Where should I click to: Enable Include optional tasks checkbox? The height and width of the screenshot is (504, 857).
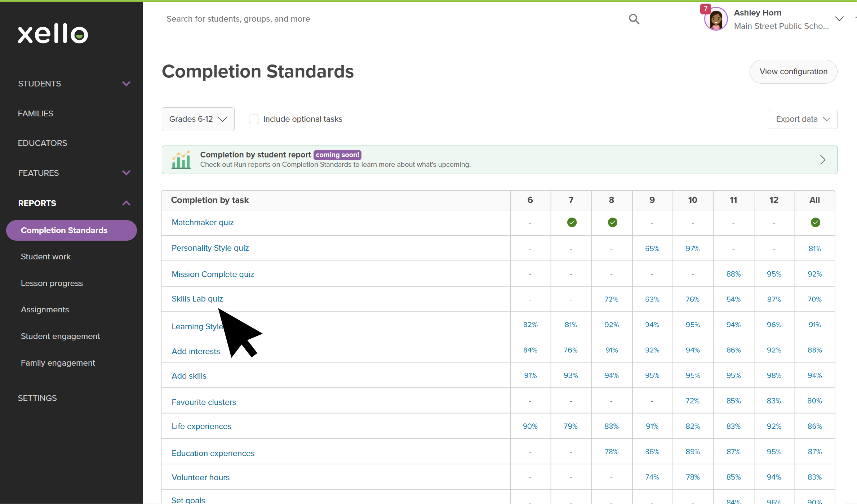click(254, 119)
